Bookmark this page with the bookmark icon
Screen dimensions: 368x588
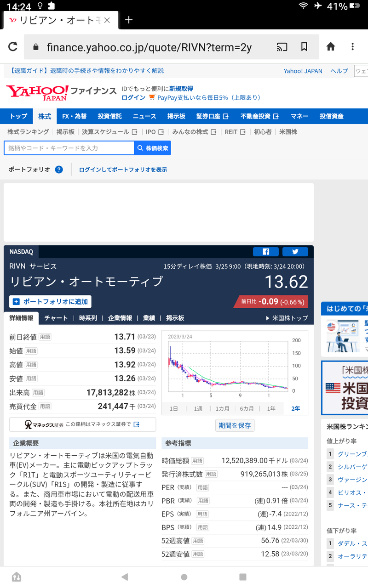point(304,46)
